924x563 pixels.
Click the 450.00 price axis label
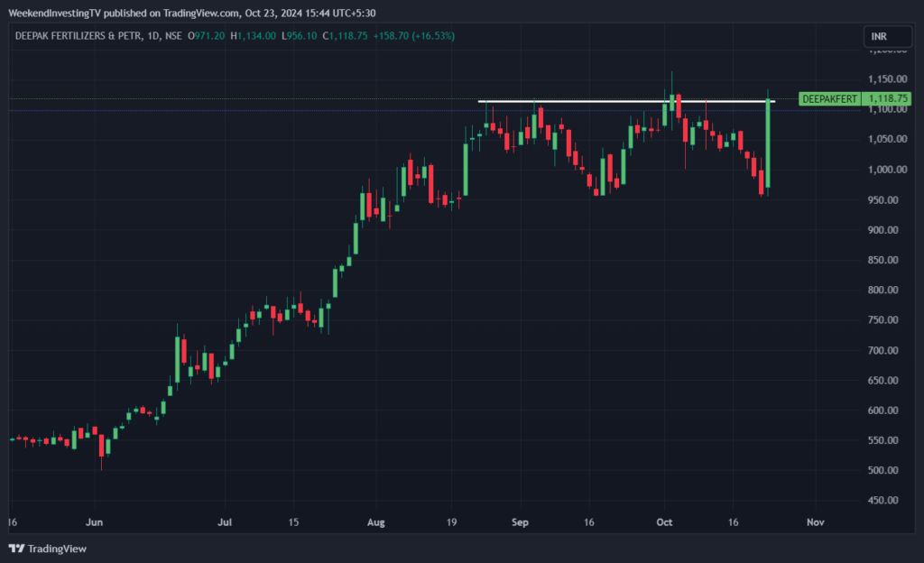coord(883,501)
